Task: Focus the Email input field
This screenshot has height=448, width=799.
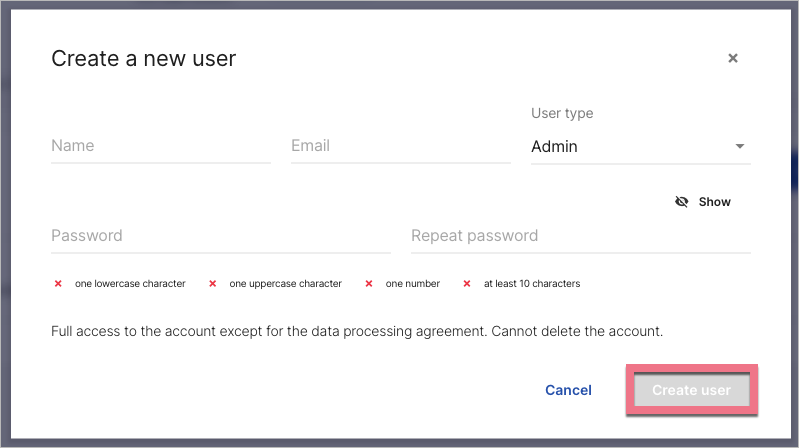Action: click(400, 146)
